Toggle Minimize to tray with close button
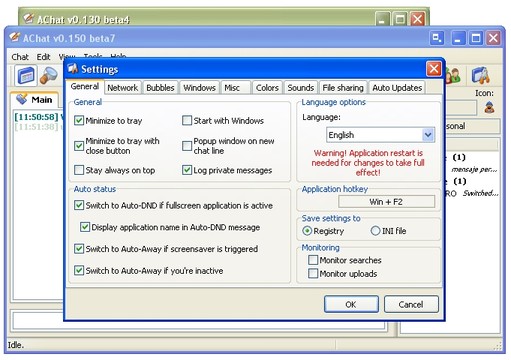This screenshot has height=360, width=511. 79,146
